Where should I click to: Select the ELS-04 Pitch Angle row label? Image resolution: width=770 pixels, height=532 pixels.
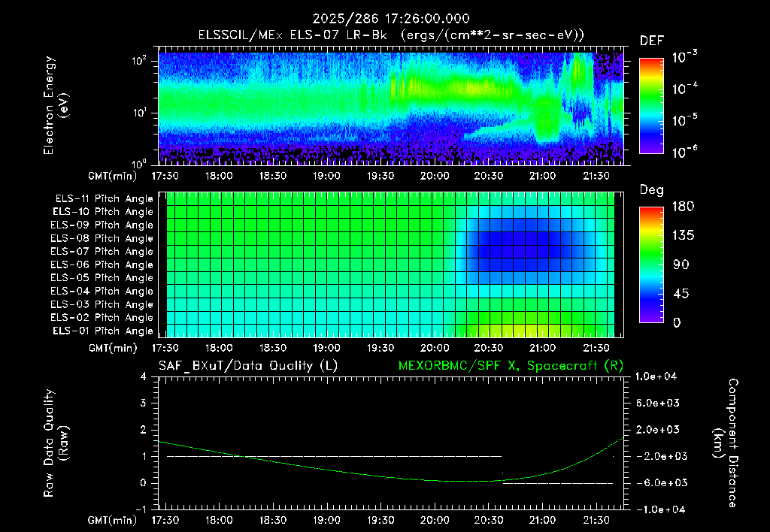click(102, 291)
